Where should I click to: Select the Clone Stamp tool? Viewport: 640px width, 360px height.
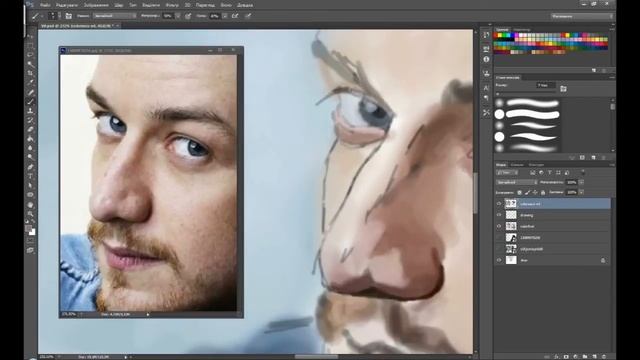tap(30, 111)
